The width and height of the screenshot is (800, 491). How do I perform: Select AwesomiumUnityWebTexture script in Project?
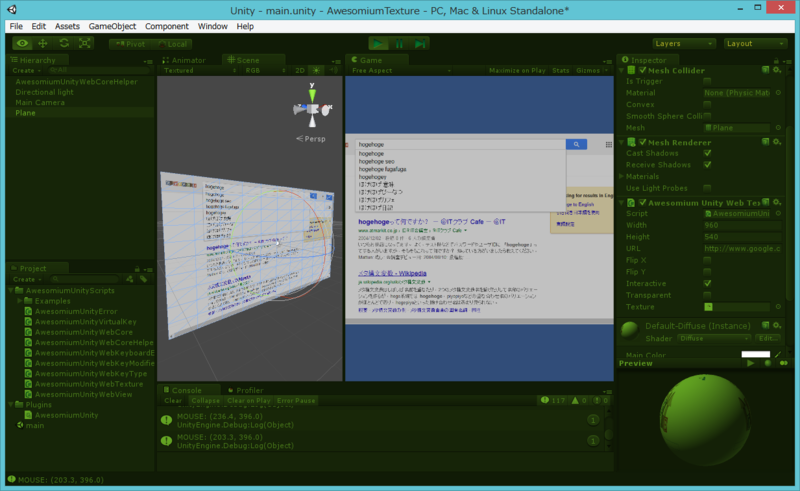89,384
